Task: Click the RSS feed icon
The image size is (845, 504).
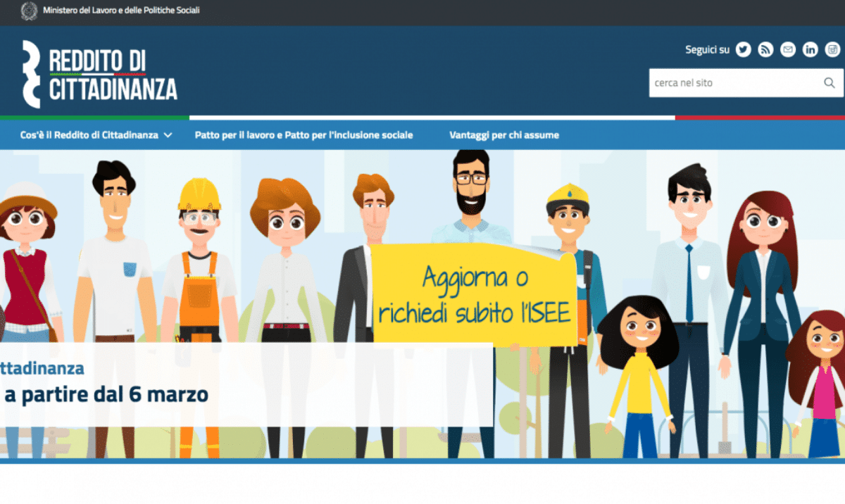Action: [x=765, y=49]
